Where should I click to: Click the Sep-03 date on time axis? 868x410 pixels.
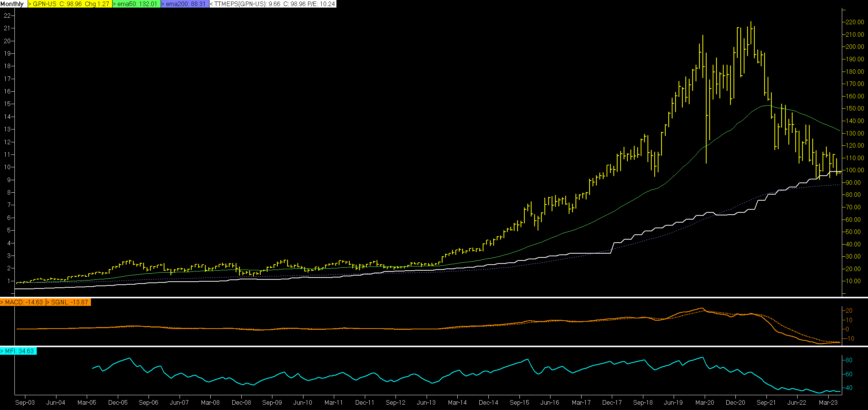pos(25,402)
